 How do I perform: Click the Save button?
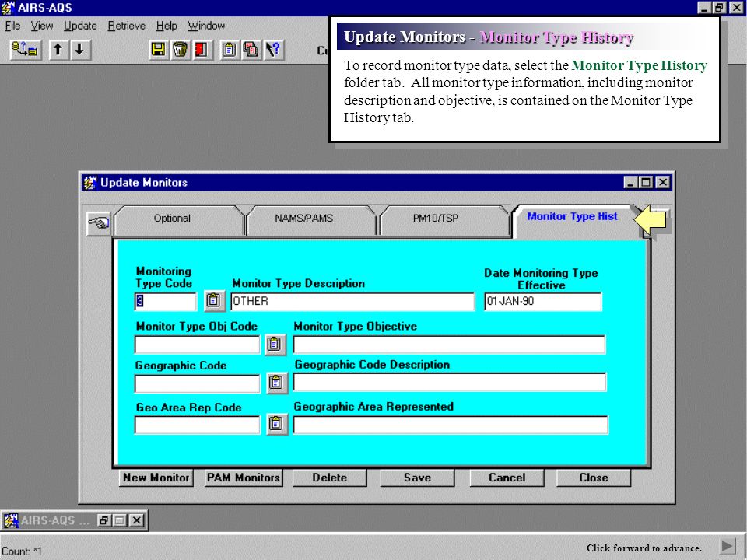(417, 478)
